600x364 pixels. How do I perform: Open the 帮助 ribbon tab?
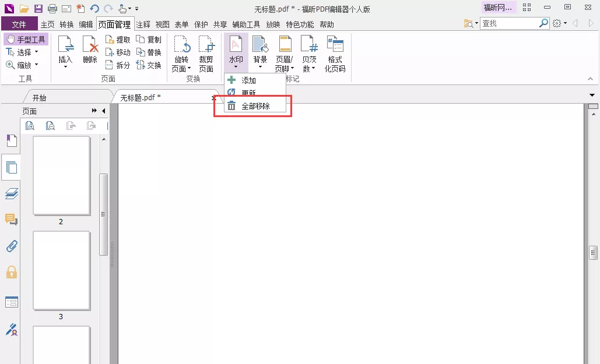[x=327, y=24]
